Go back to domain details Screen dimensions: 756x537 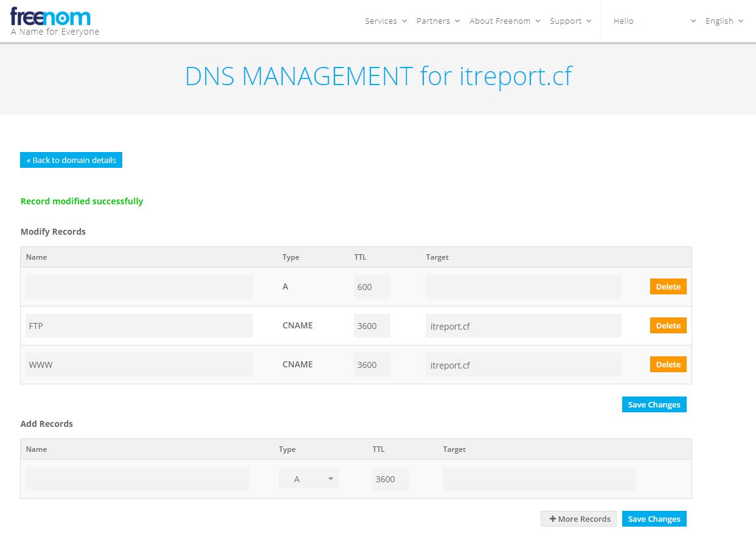coord(71,160)
